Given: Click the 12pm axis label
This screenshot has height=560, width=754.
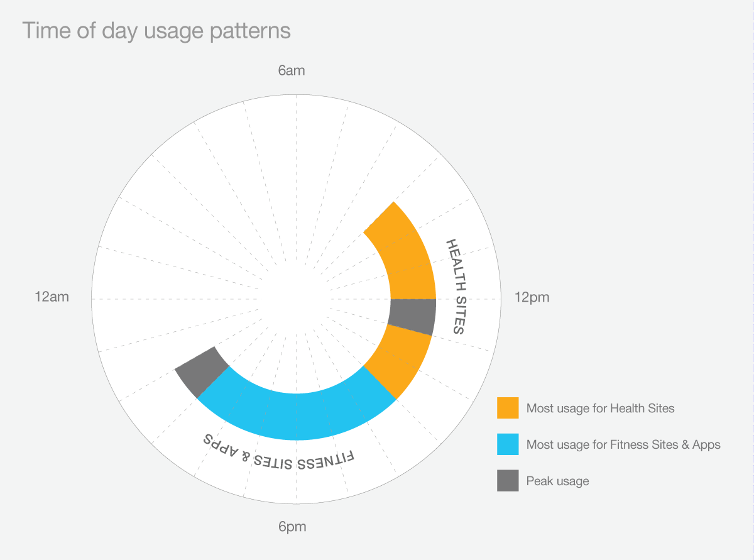Looking at the screenshot, I should tap(532, 297).
